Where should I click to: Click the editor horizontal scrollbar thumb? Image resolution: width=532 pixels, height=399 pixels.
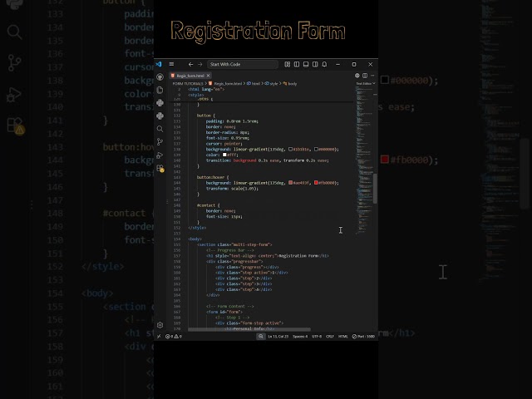(x=249, y=329)
